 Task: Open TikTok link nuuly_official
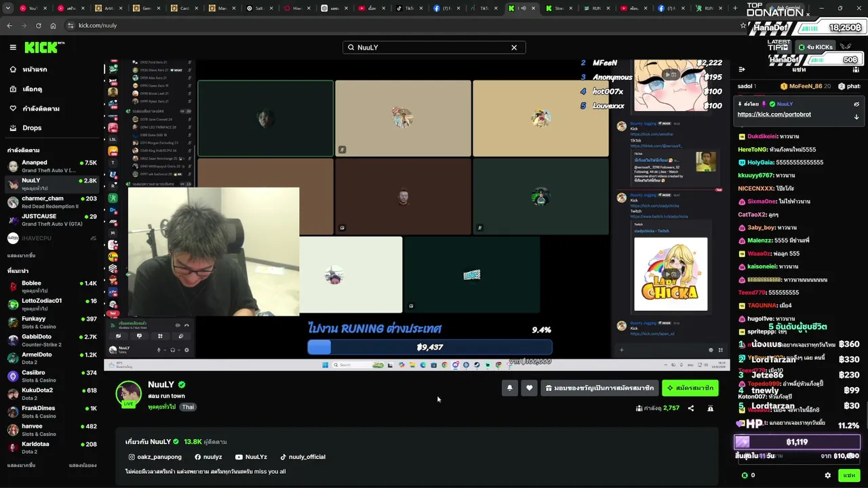coord(303,457)
